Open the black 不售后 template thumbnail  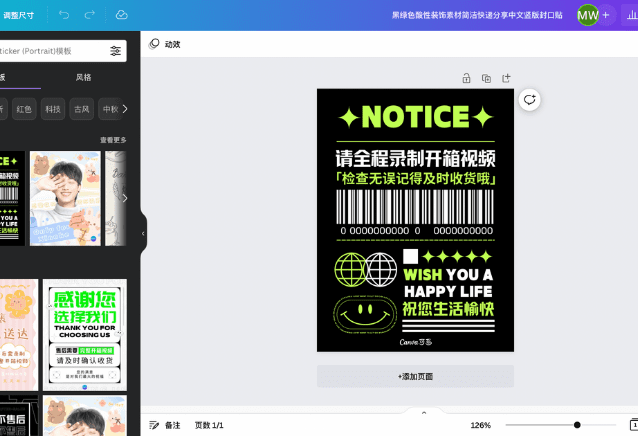[19, 416]
